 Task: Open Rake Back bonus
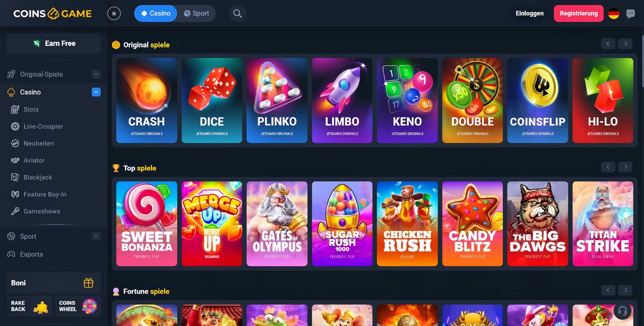click(29, 306)
